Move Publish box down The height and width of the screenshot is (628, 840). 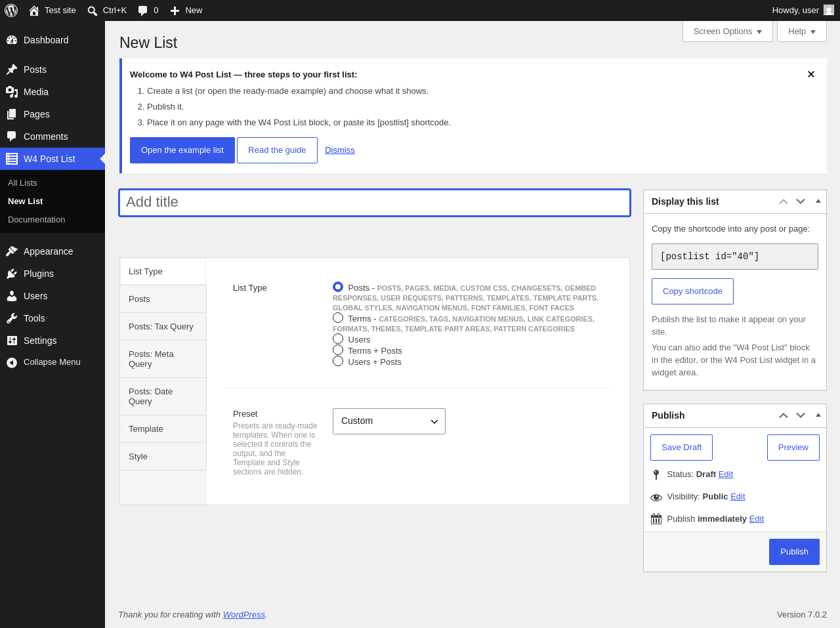pyautogui.click(x=801, y=415)
